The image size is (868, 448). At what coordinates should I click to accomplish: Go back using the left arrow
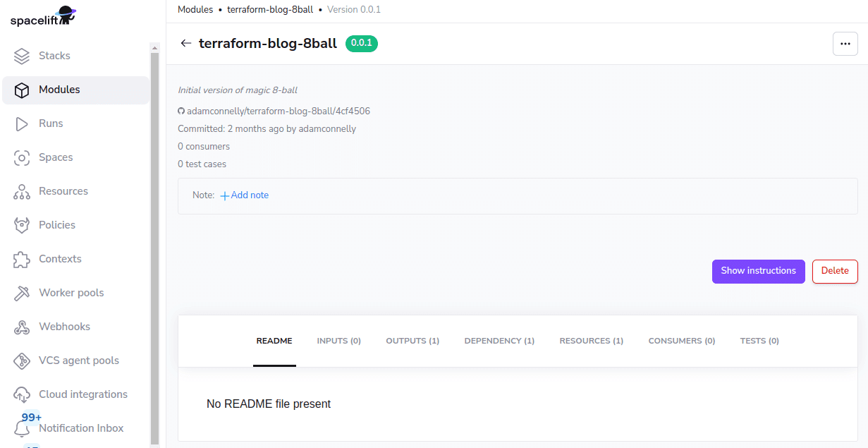click(x=185, y=43)
